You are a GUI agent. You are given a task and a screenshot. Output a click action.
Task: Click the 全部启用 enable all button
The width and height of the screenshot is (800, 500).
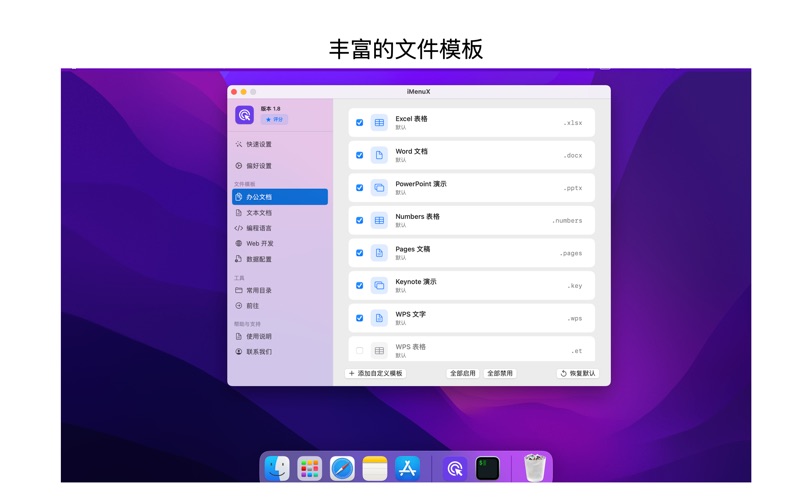click(463, 373)
